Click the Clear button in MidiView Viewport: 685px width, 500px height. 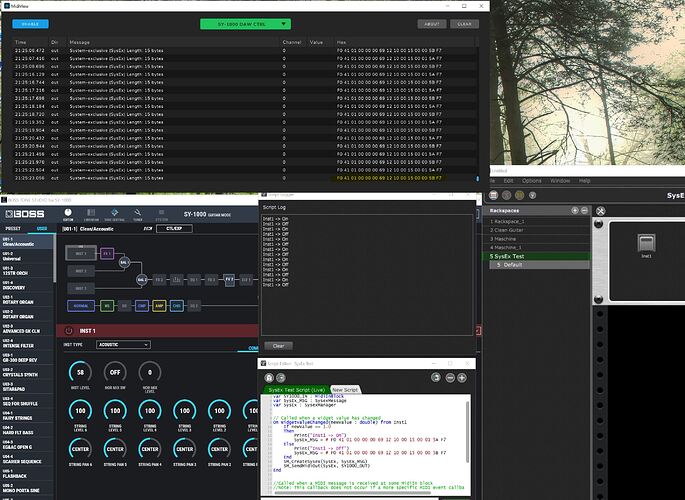(464, 24)
